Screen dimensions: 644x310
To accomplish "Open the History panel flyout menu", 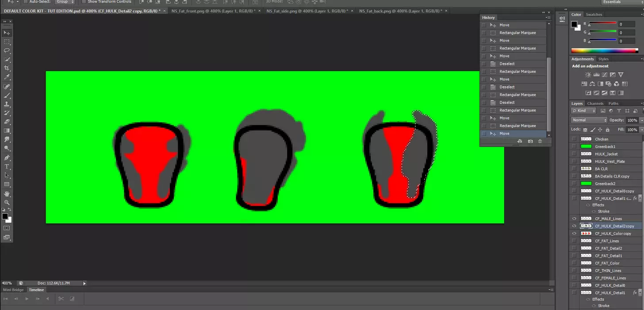I will coord(548,18).
